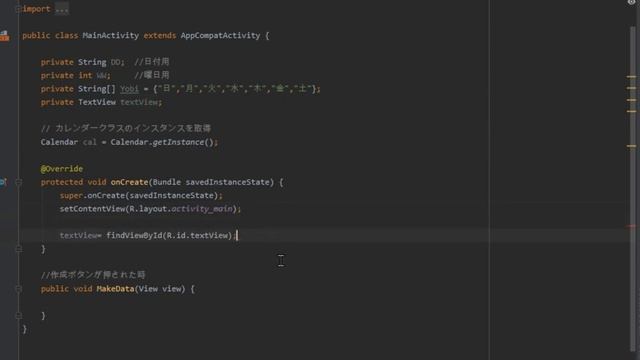Click the editor vertical scrollbar

633,188
